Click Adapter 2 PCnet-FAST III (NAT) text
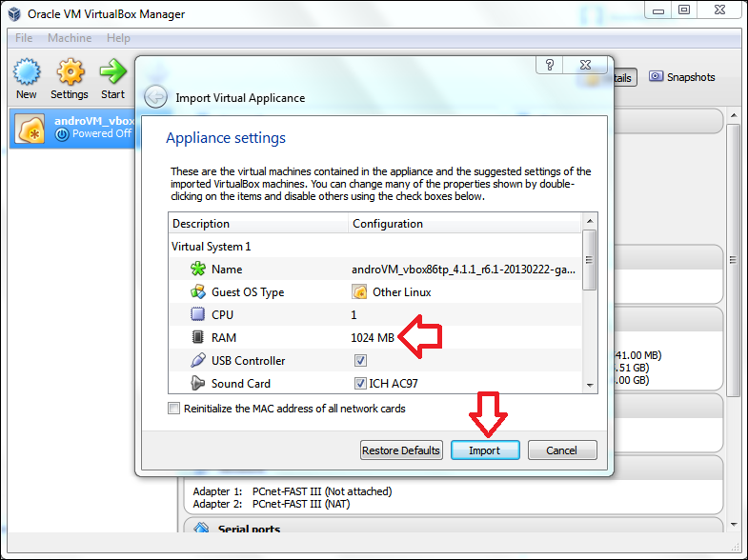 tap(272, 504)
